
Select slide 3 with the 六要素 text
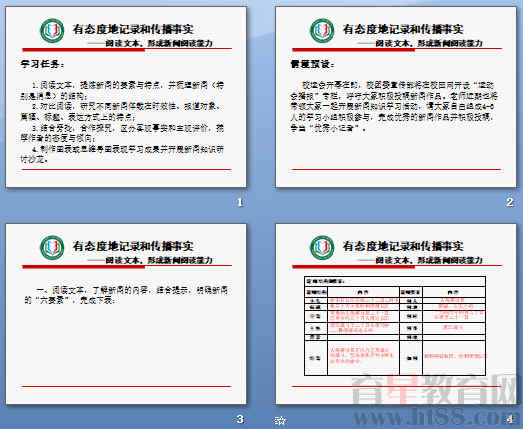tap(126, 314)
